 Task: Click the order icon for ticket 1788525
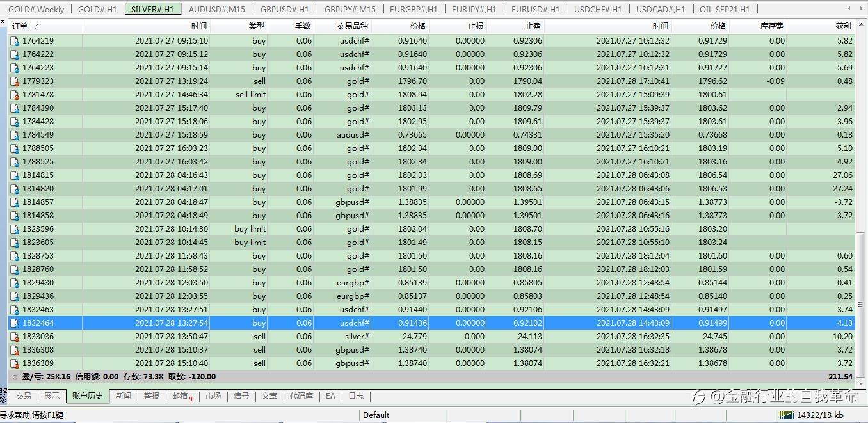(15, 162)
